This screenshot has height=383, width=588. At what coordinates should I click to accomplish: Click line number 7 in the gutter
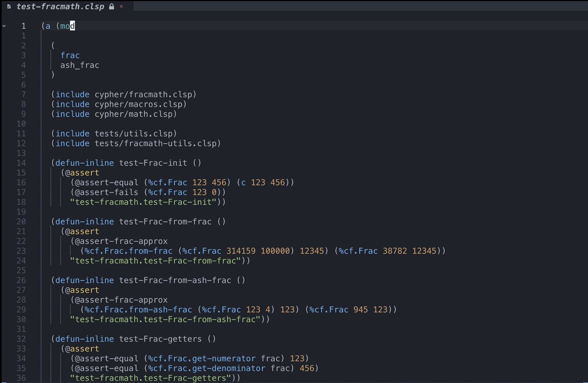24,94
